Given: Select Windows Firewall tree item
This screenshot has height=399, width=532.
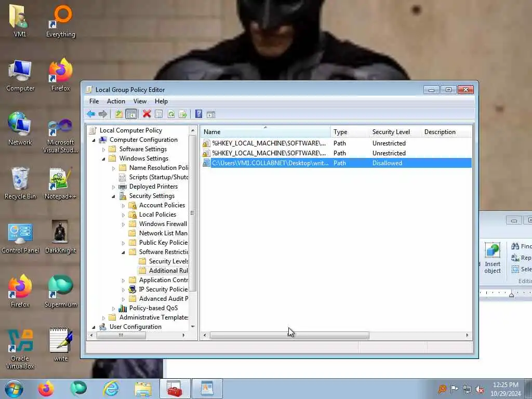Looking at the screenshot, I should (163, 224).
